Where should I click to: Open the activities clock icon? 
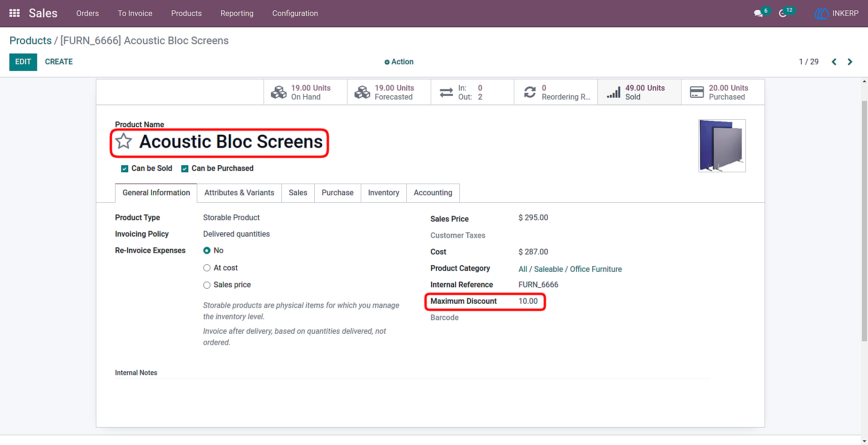pyautogui.click(x=783, y=13)
